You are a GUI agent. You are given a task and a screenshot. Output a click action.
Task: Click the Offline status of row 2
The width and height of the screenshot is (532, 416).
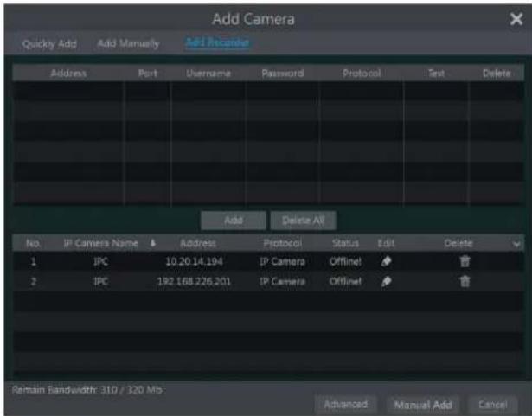pos(345,281)
